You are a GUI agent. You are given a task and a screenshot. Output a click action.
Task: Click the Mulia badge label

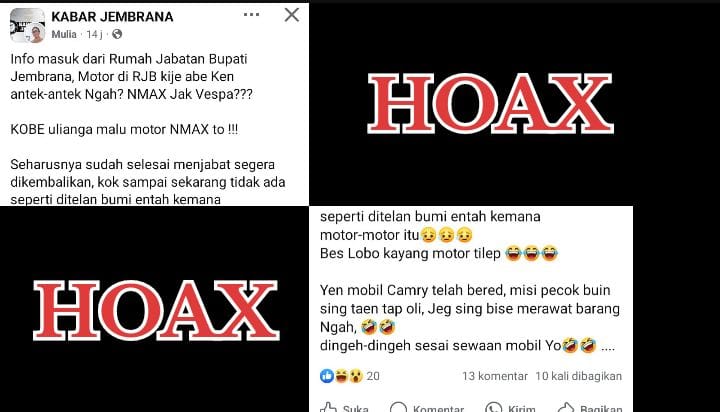[64, 34]
